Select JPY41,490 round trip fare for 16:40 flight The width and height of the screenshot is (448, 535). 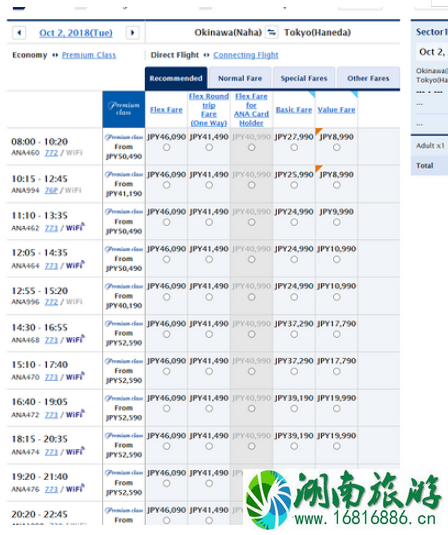pyautogui.click(x=209, y=408)
